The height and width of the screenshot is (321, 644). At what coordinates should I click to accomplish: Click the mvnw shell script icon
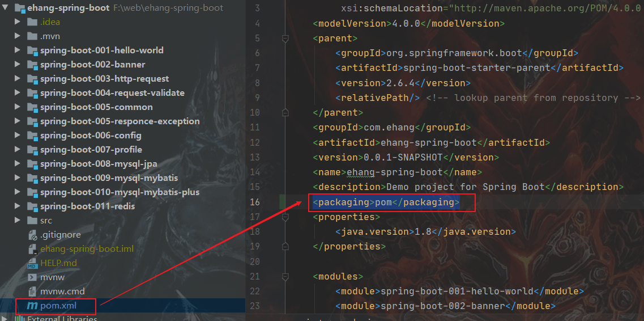click(x=32, y=277)
